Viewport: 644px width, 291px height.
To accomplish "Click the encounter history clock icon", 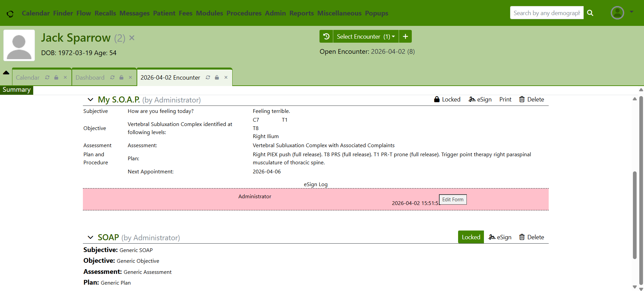I will pos(326,36).
